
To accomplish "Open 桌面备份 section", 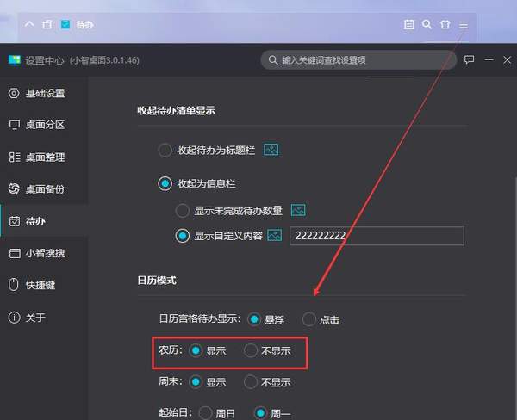I will [44, 188].
